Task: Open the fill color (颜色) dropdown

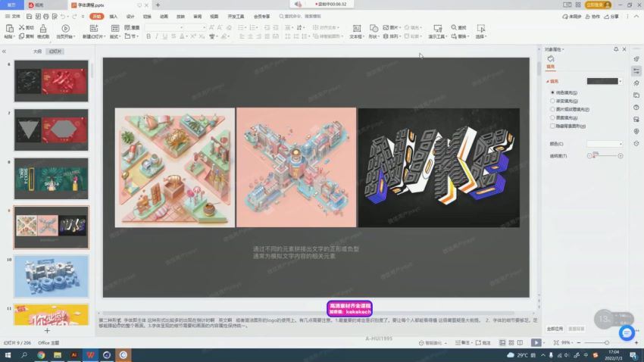Action: click(605, 143)
